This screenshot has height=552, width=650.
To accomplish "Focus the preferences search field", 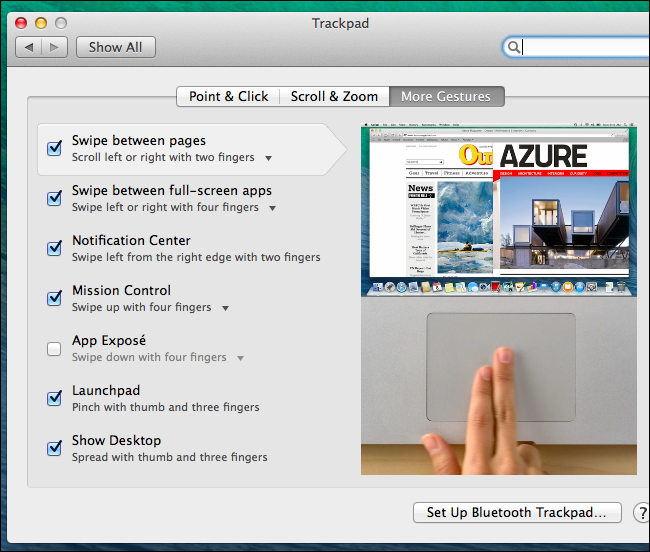I will pyautogui.click(x=576, y=47).
